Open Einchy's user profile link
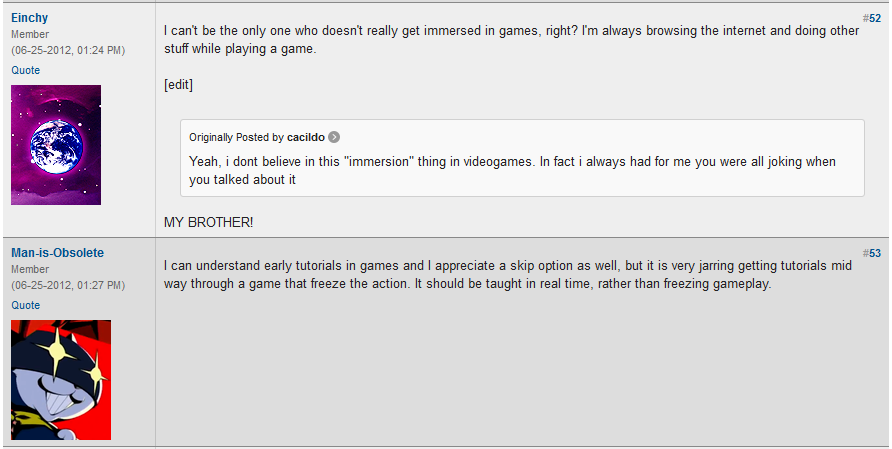This screenshot has width=892, height=449. 30,18
